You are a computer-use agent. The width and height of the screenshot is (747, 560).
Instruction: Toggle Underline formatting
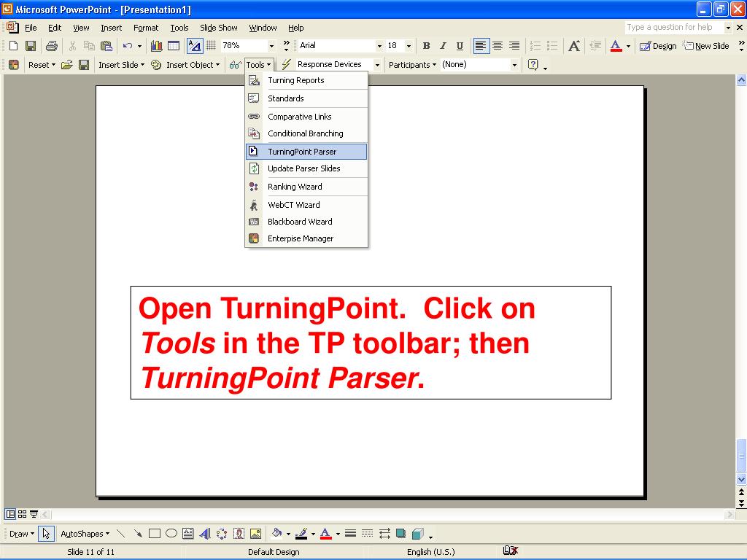pos(460,46)
